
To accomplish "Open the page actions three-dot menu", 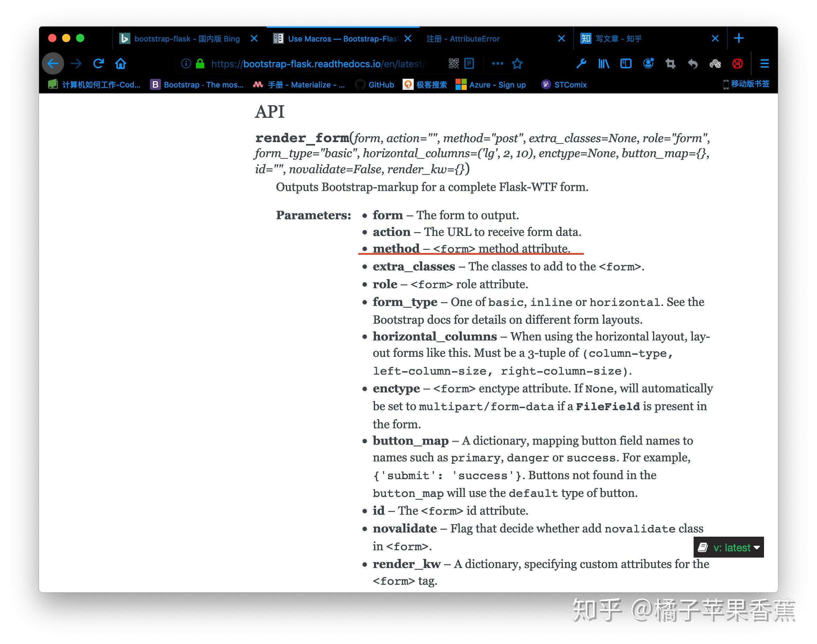I will point(497,63).
